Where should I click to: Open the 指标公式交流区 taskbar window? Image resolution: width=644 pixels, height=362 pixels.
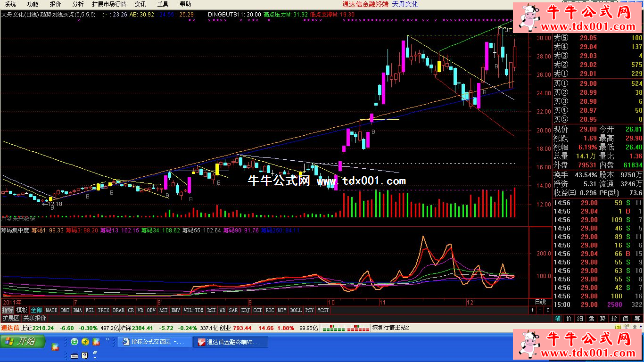pos(155,342)
